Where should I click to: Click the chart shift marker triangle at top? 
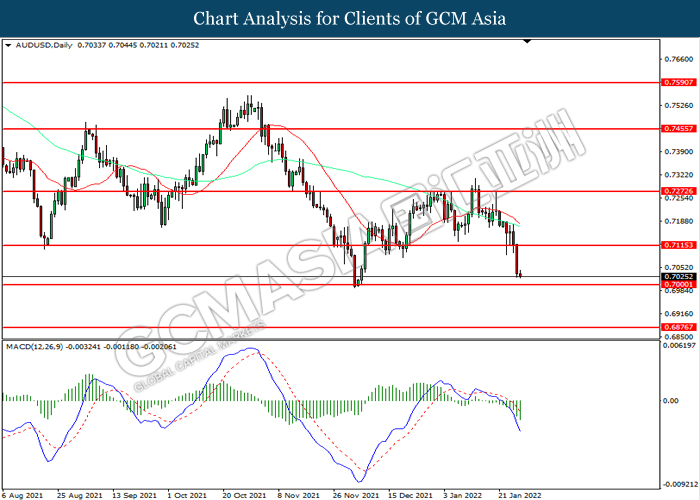point(527,41)
